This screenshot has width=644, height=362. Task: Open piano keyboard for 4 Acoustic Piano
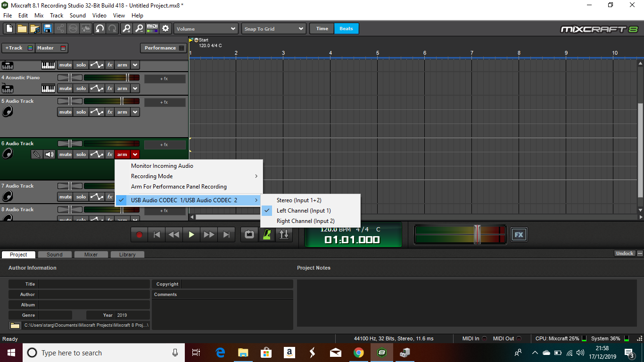click(x=48, y=88)
